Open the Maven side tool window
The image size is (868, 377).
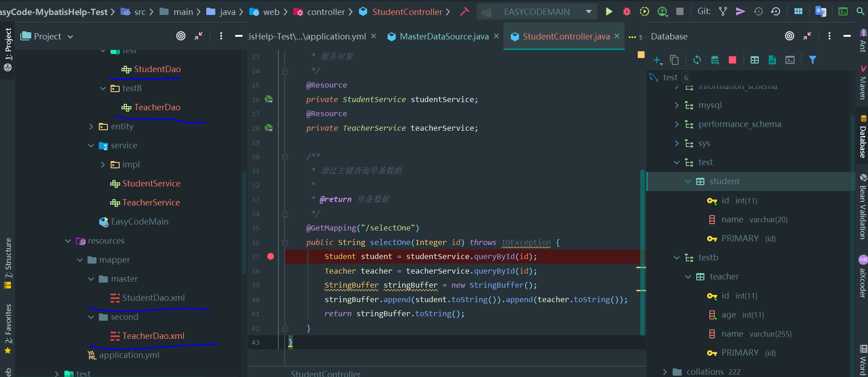point(863,82)
